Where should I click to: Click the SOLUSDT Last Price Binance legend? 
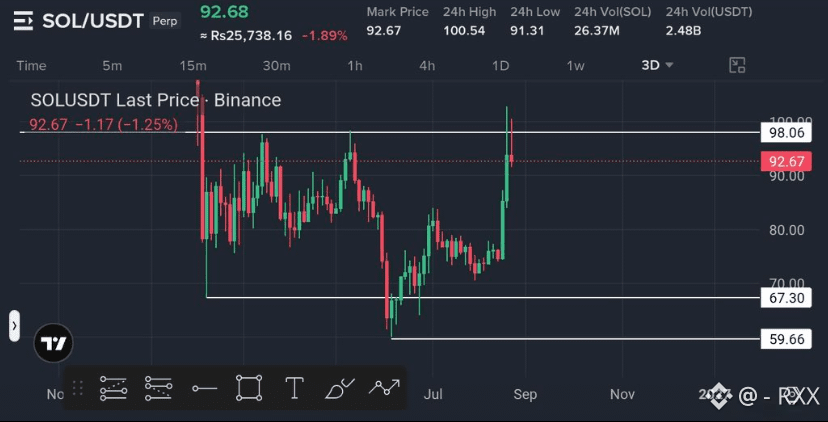pyautogui.click(x=156, y=100)
